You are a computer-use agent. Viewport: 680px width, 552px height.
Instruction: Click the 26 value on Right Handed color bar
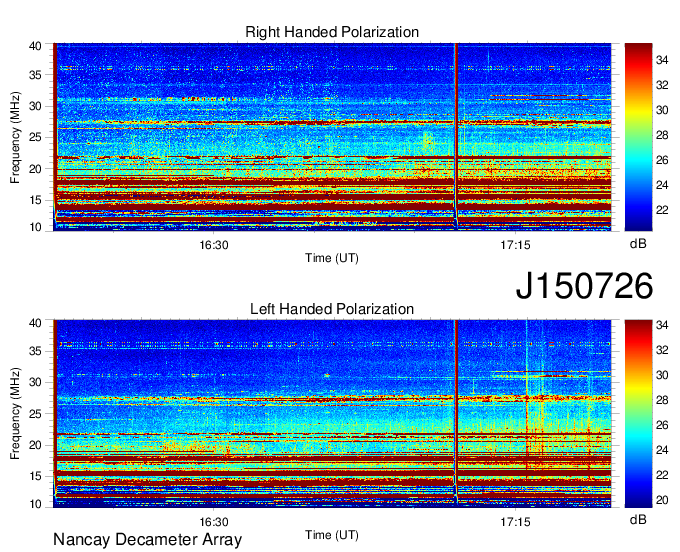coord(662,160)
